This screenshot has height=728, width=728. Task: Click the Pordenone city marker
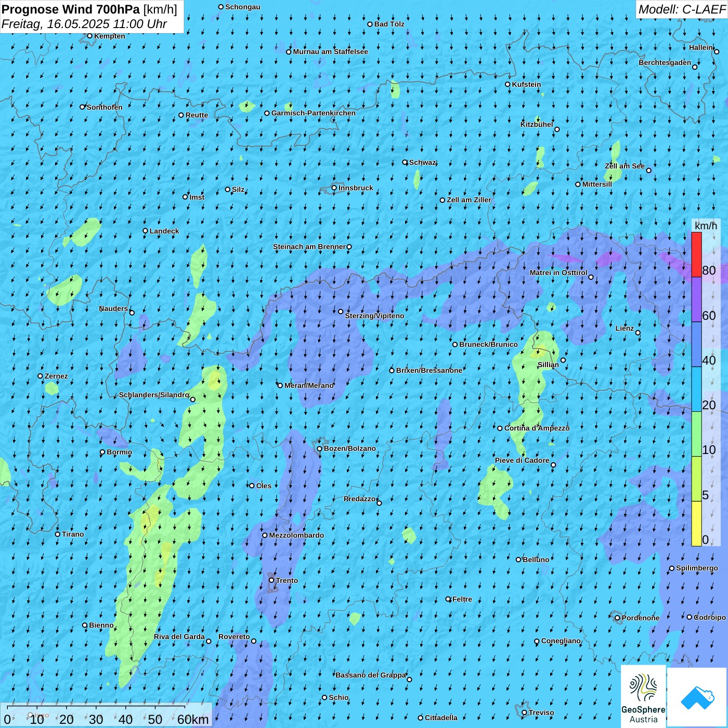(x=618, y=618)
